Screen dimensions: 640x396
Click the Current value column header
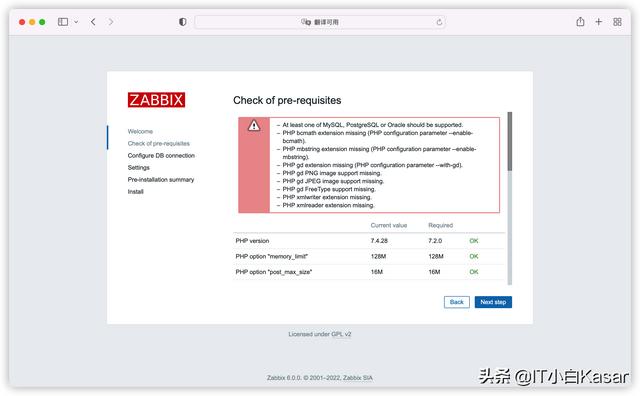tap(389, 225)
